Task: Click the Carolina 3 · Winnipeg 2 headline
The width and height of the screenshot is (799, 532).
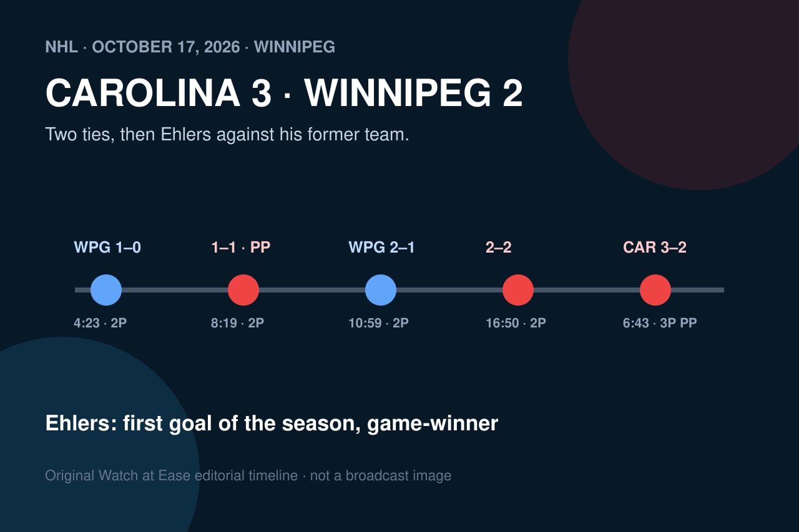Action: coord(284,94)
